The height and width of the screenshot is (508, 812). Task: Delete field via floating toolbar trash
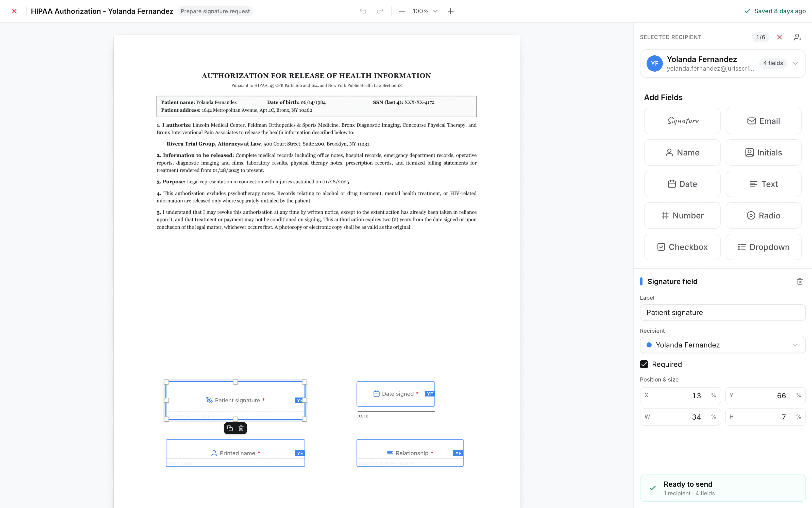pos(241,428)
